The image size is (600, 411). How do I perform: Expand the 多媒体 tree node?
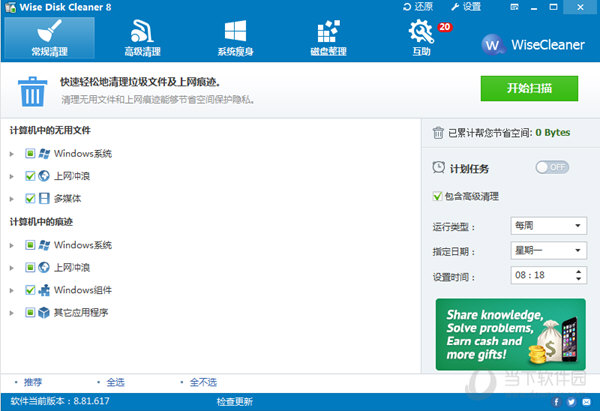coord(11,199)
